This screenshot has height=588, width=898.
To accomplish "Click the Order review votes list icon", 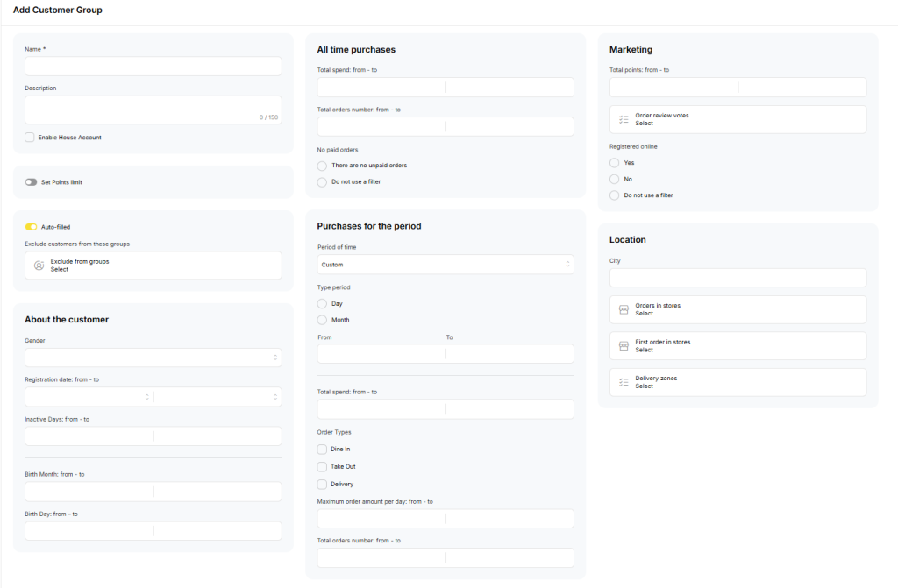I will coord(624,120).
